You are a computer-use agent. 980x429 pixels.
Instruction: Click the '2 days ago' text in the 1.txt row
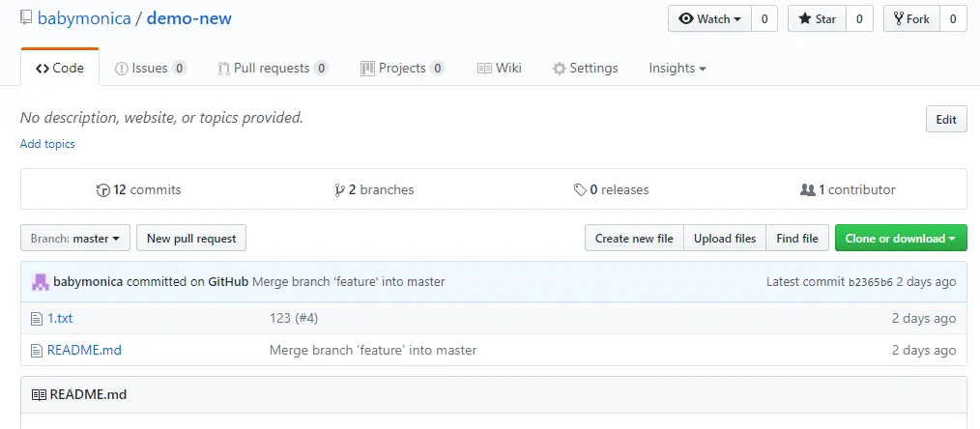point(924,319)
